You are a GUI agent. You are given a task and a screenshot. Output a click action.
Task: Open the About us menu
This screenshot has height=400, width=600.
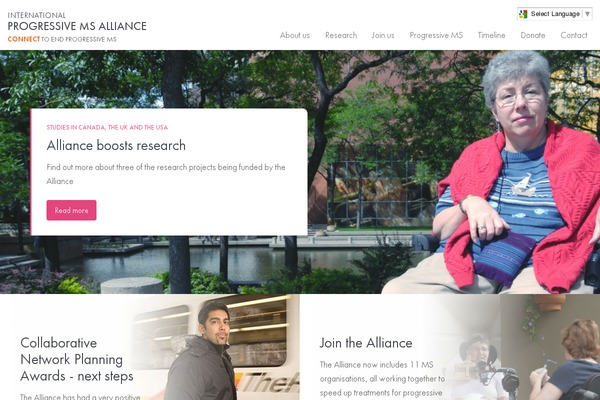click(295, 35)
